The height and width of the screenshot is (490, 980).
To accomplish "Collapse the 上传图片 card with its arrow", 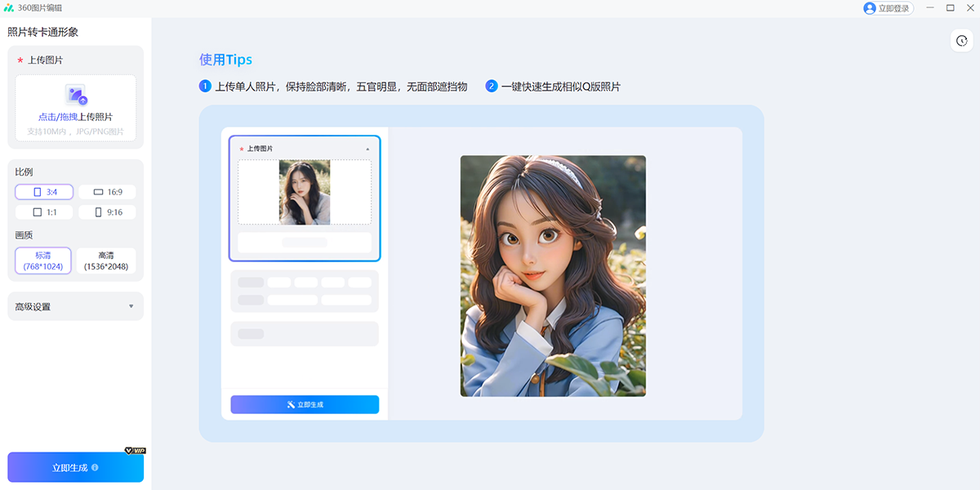I will [369, 148].
